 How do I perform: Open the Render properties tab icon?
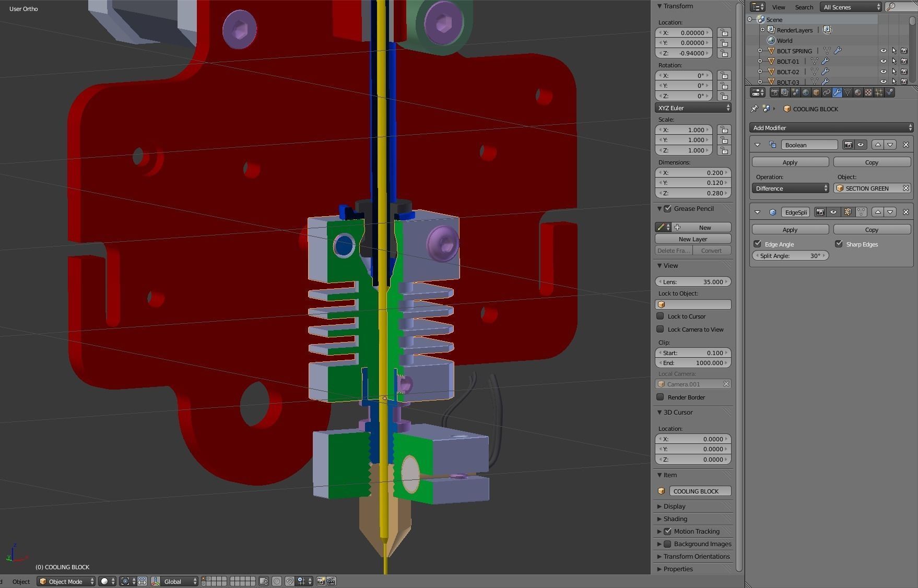click(x=774, y=92)
